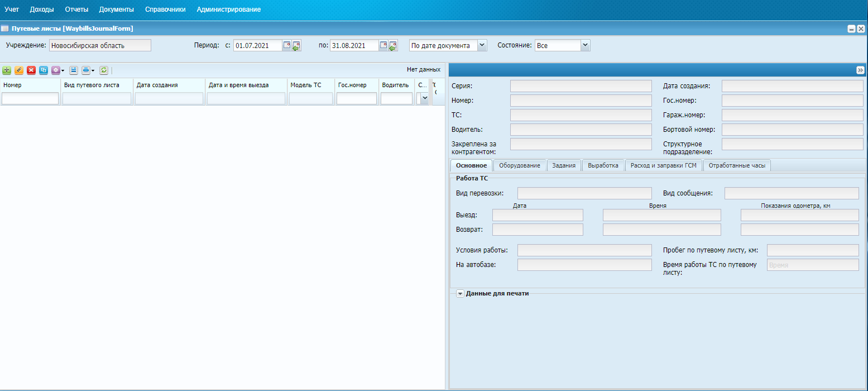Click Номер column filter field
868x391 pixels.
tap(30, 98)
